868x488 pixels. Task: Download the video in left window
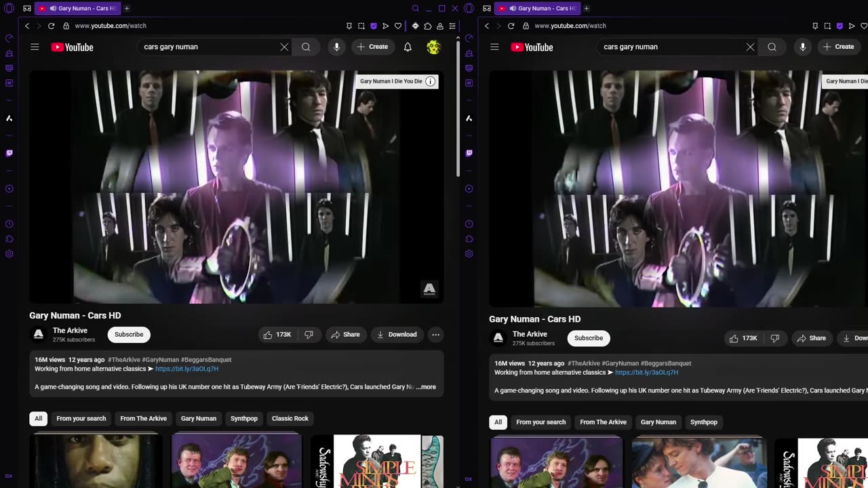click(x=397, y=334)
